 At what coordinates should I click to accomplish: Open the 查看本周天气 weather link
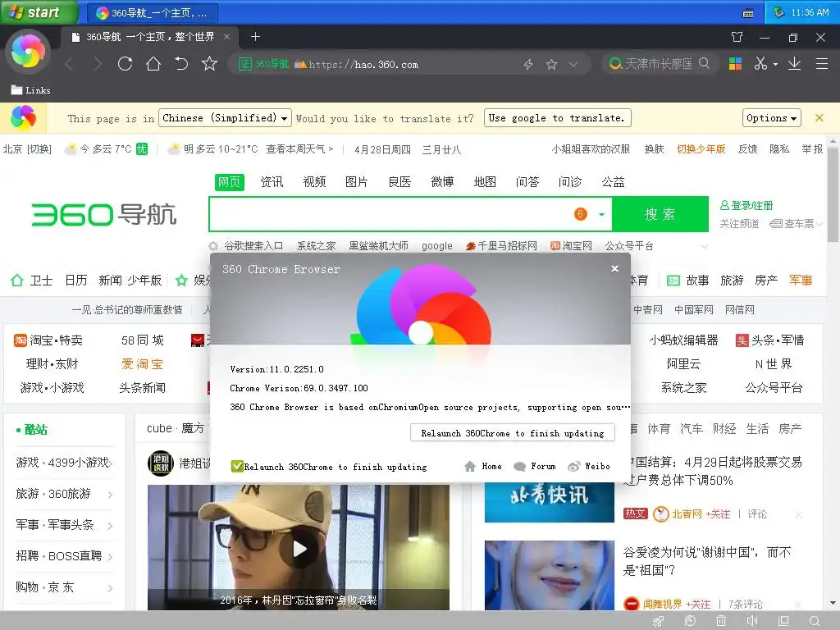pos(299,149)
